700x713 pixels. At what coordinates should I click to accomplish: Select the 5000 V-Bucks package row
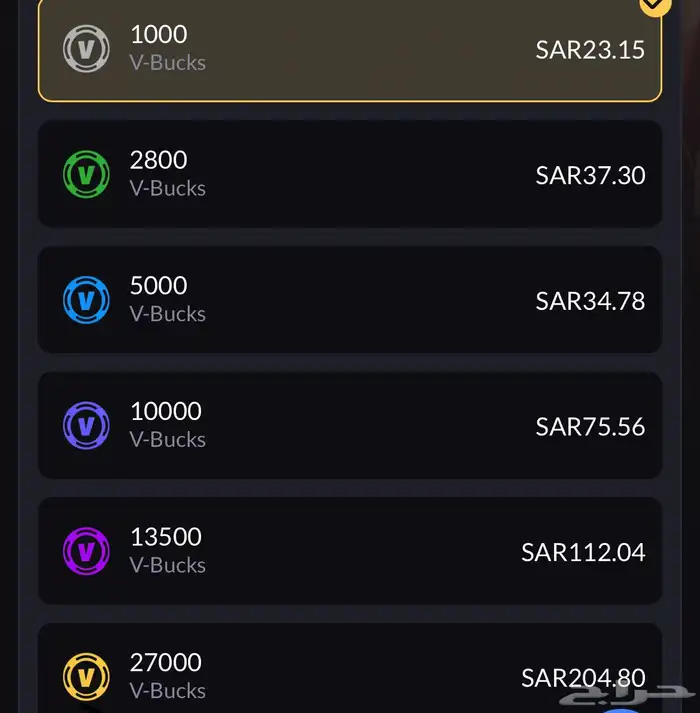(350, 300)
